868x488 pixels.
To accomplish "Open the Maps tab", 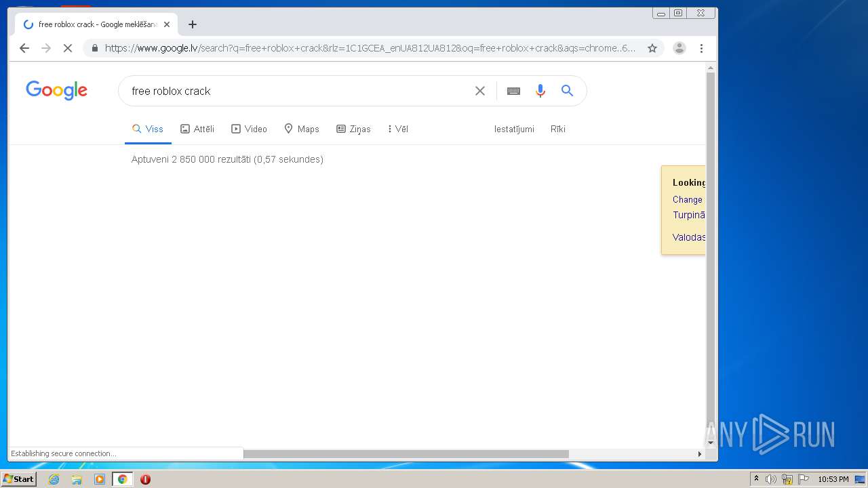I will 301,129.
